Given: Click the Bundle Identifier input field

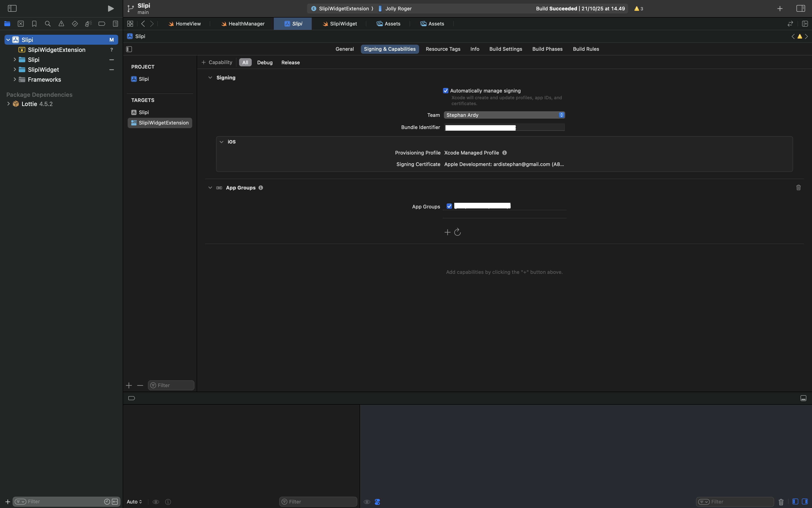Looking at the screenshot, I should click(x=504, y=127).
